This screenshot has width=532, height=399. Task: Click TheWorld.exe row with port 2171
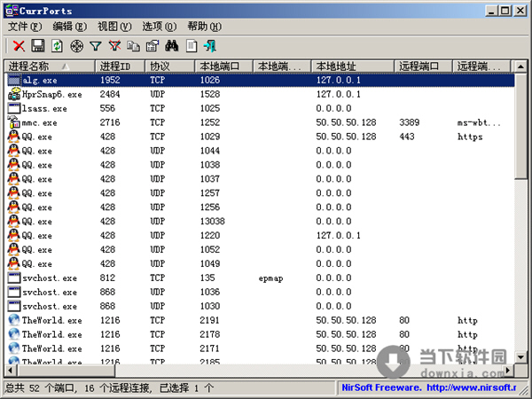(260, 348)
